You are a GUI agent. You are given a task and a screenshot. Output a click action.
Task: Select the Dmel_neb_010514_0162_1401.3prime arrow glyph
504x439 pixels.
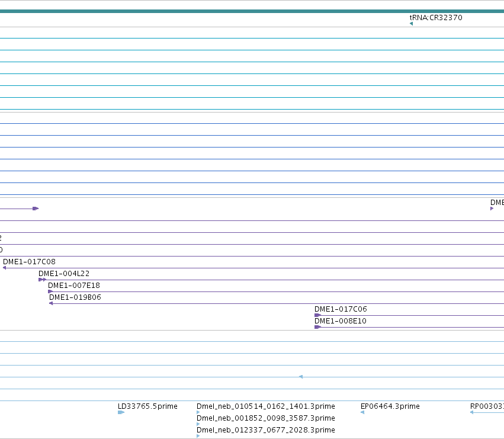pyautogui.click(x=198, y=412)
